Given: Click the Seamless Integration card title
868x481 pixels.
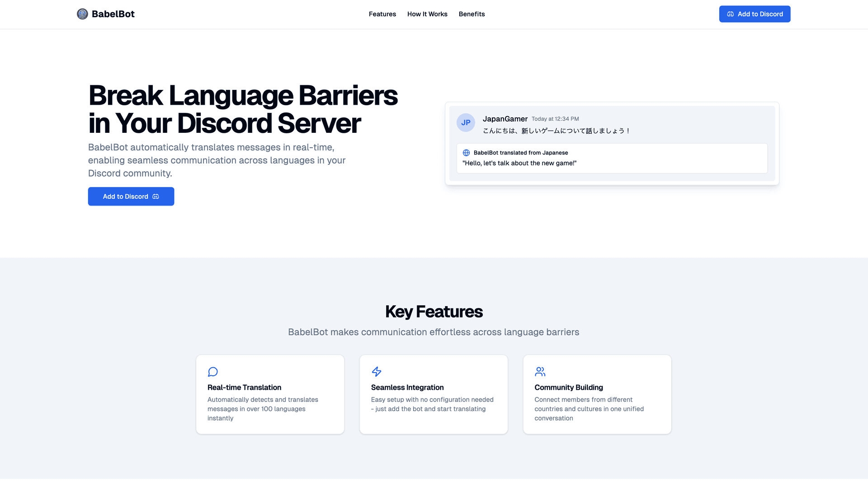Looking at the screenshot, I should pyautogui.click(x=407, y=388).
